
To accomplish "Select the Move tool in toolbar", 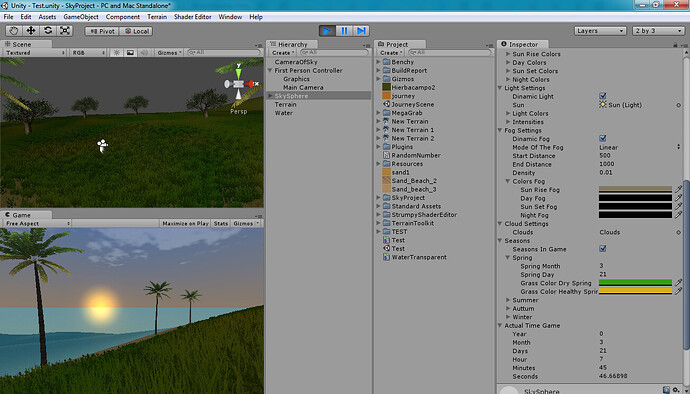I will (x=31, y=31).
